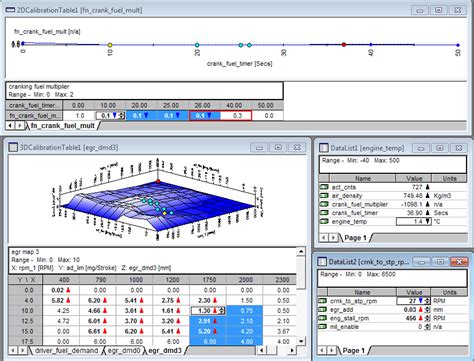Click the 5.82 cell in egr table
The width and height of the screenshot is (474, 361).
[61, 300]
